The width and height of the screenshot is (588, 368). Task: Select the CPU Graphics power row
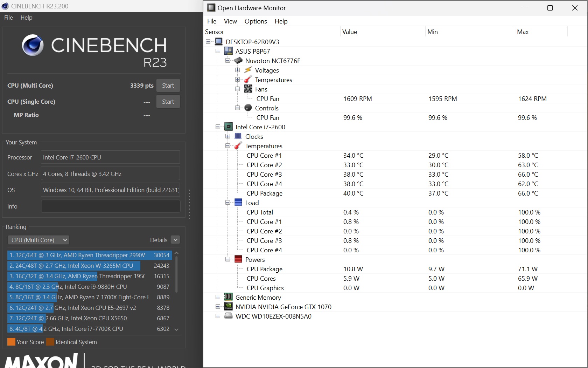click(x=395, y=288)
